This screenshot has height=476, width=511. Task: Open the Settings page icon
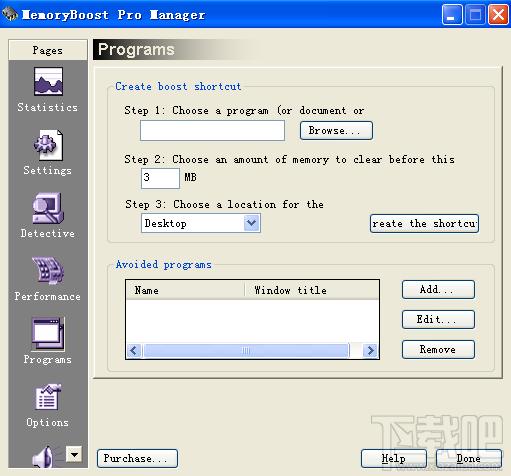click(48, 145)
